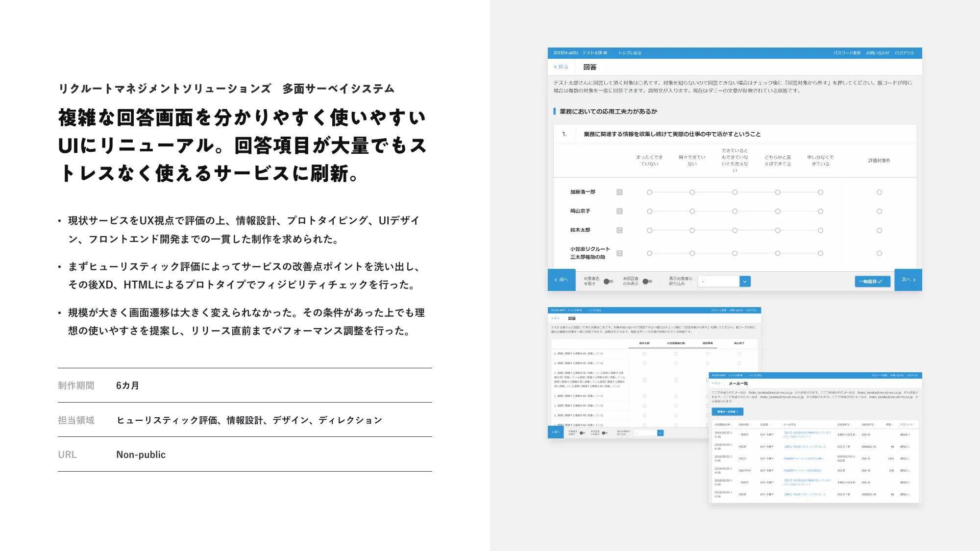Select 評価対象外 for 崎山京子
980x551 pixels.
[x=879, y=212]
